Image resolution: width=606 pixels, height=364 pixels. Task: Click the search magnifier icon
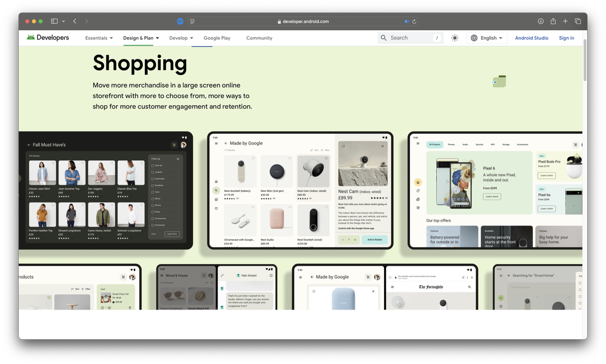383,38
